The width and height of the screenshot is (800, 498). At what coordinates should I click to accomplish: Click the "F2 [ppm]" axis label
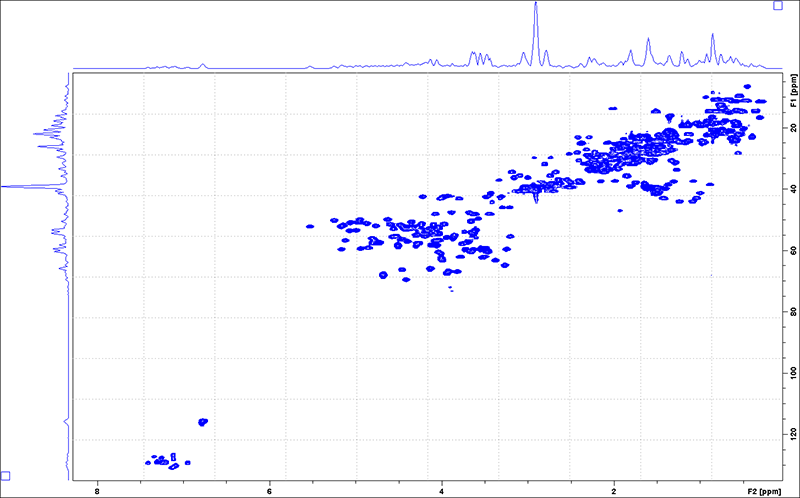point(764,492)
